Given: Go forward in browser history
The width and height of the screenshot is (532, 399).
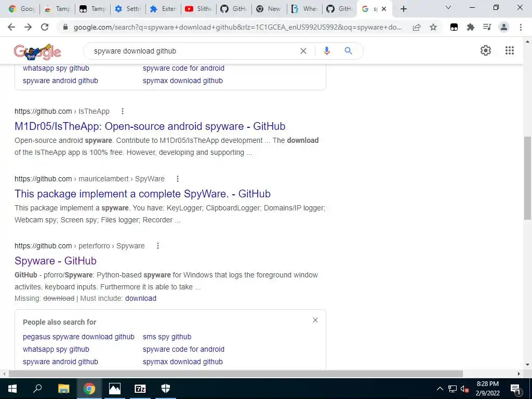Looking at the screenshot, I should (x=28, y=27).
